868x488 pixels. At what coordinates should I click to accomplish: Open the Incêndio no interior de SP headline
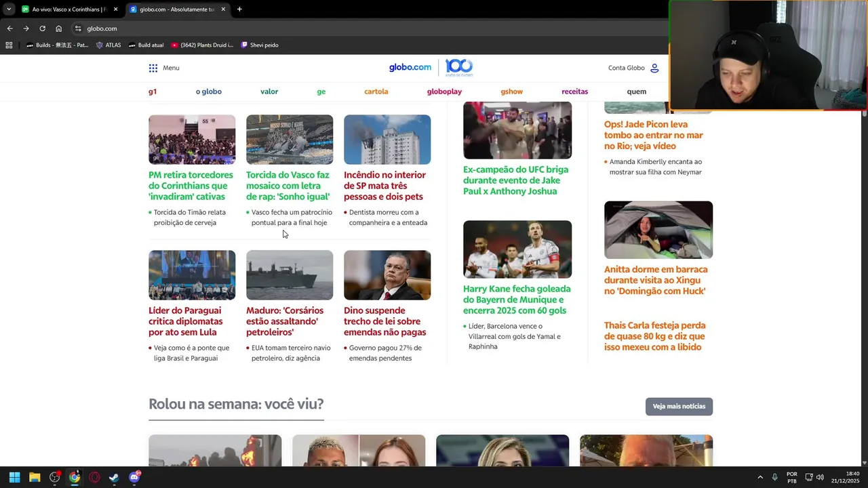[x=384, y=186]
